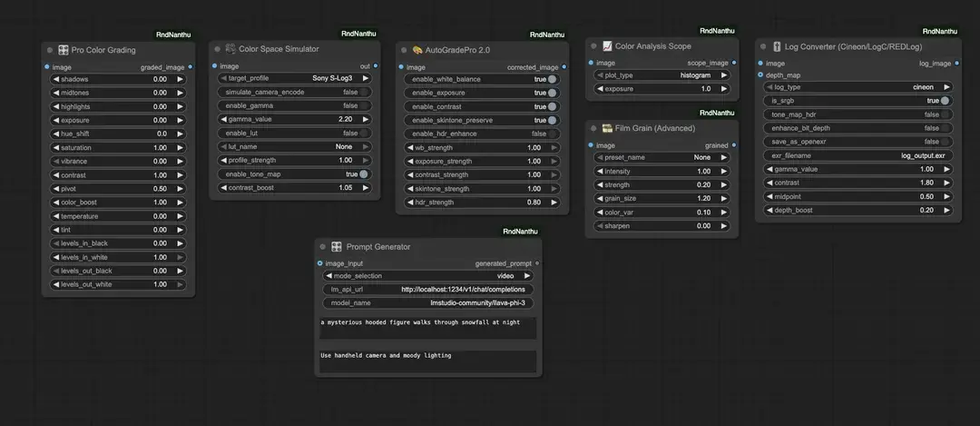The height and width of the screenshot is (426, 980).
Task: Click the Prompt Generator node title icon
Action: click(x=337, y=247)
